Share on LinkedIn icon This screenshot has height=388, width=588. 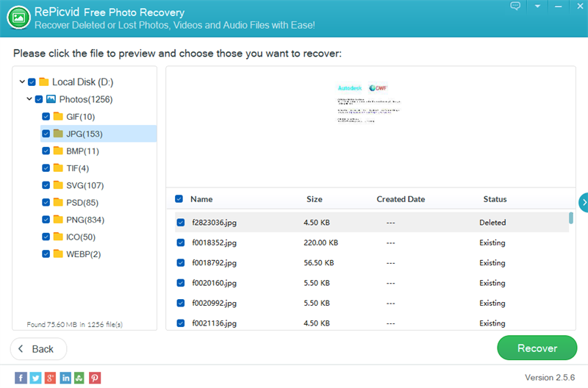65,378
